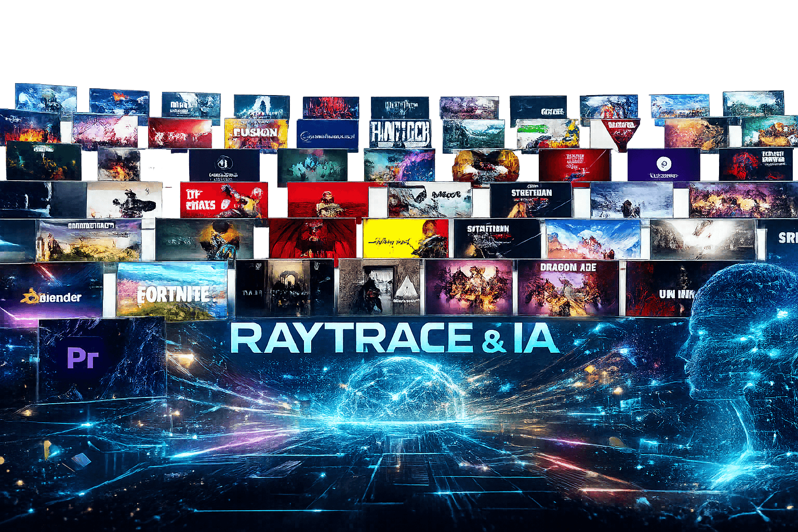Viewport: 798px width, 532px height.
Task: Click the RAYTRACE & IA title text
Action: click(x=394, y=339)
